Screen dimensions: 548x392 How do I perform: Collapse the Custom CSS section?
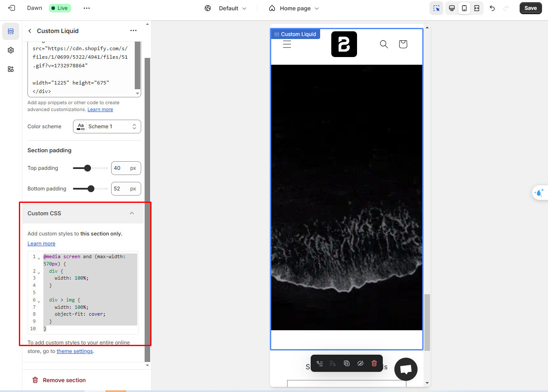pyautogui.click(x=132, y=213)
